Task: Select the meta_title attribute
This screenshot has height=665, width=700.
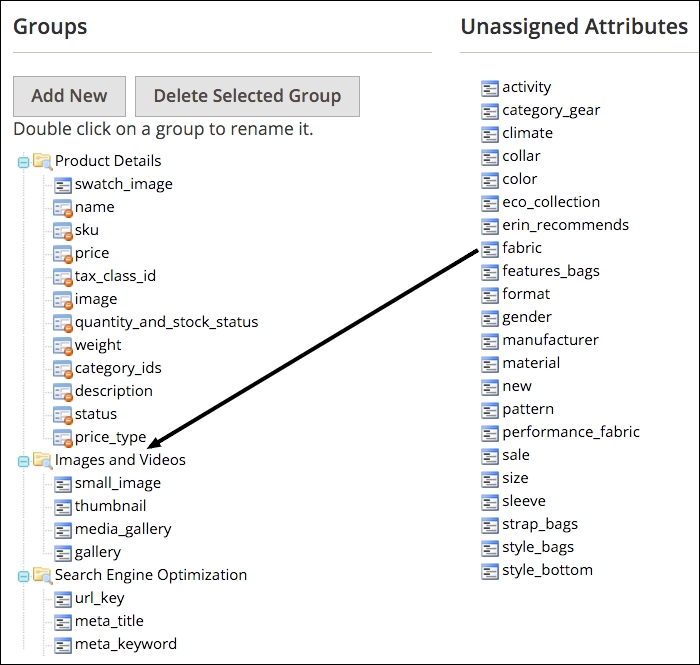Action: click(x=109, y=621)
